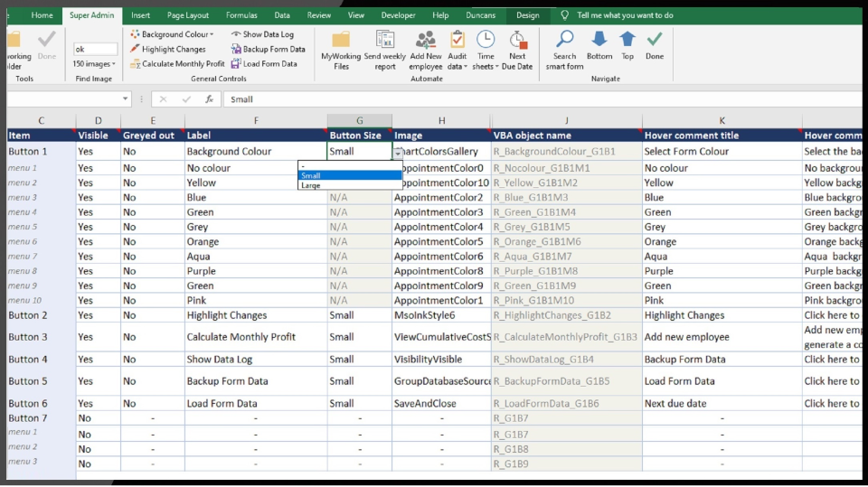Open the View tab

point(356,15)
